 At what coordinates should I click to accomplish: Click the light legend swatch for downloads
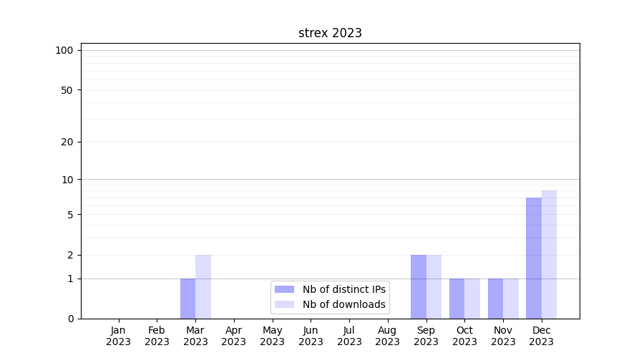(284, 304)
